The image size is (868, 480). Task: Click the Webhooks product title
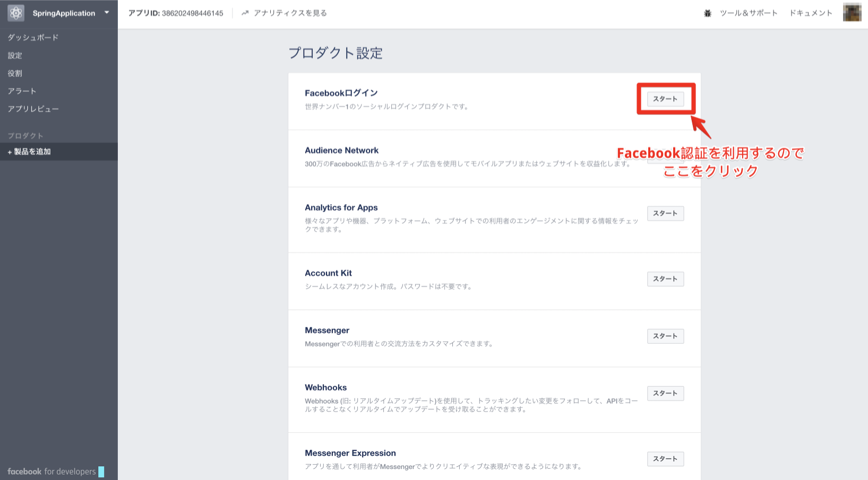tap(325, 388)
